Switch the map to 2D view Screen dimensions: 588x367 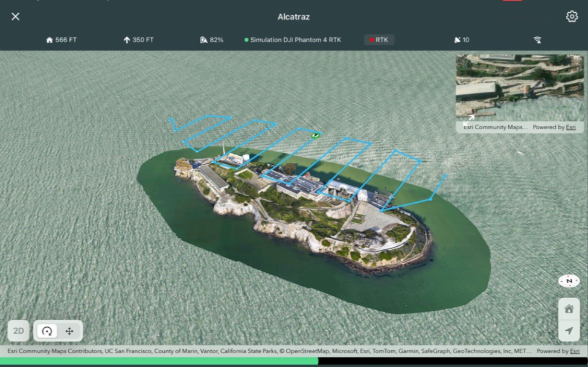18,331
